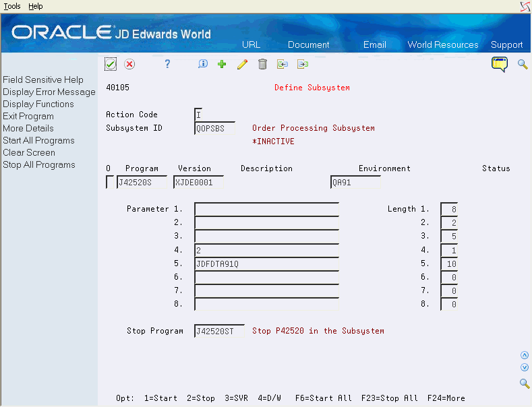Open the Tools menu
Image resolution: width=532 pixels, height=407 pixels.
click(x=12, y=6)
